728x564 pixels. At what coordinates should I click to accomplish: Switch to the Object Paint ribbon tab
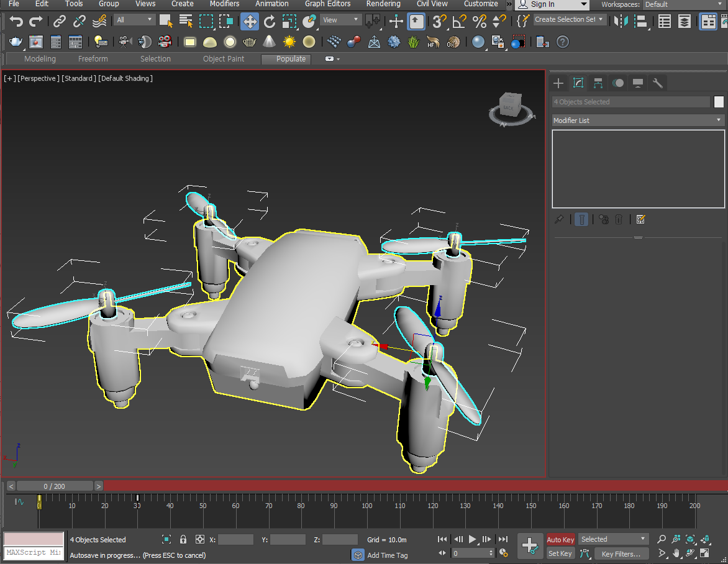point(224,59)
